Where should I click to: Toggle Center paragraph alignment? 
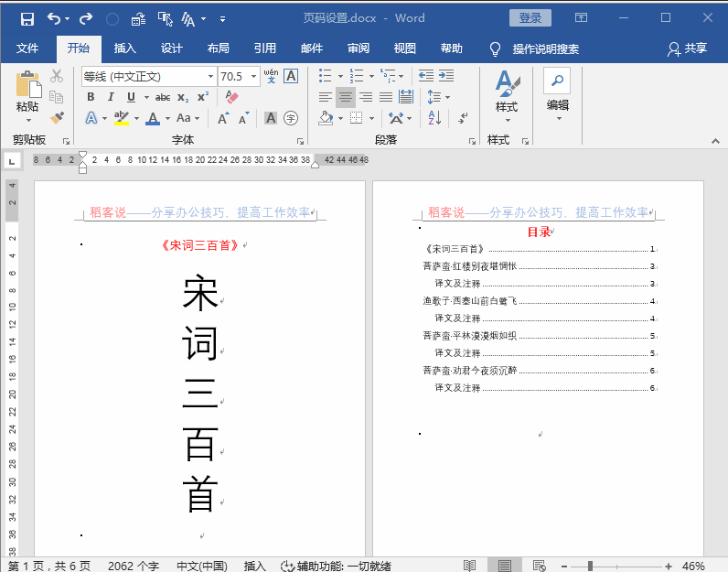pyautogui.click(x=346, y=97)
